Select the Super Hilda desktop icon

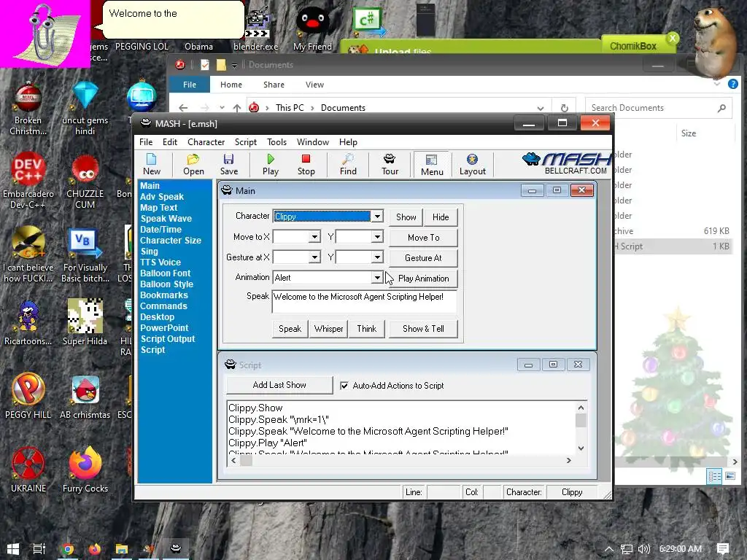(x=85, y=322)
